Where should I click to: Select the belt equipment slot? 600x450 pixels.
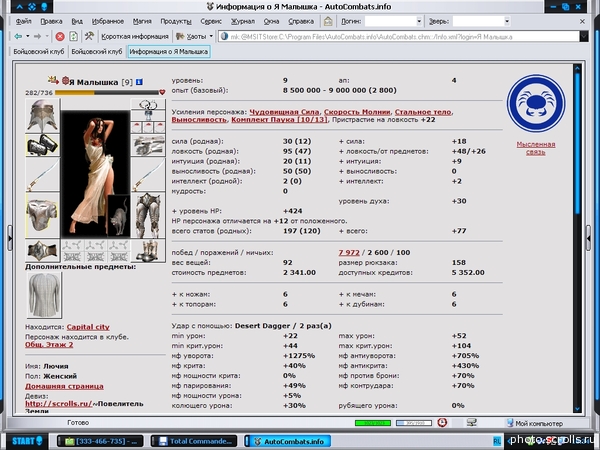pyautogui.click(x=42, y=251)
